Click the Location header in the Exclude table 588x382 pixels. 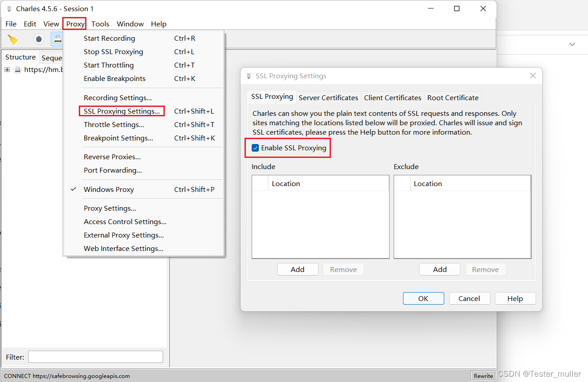(x=470, y=184)
